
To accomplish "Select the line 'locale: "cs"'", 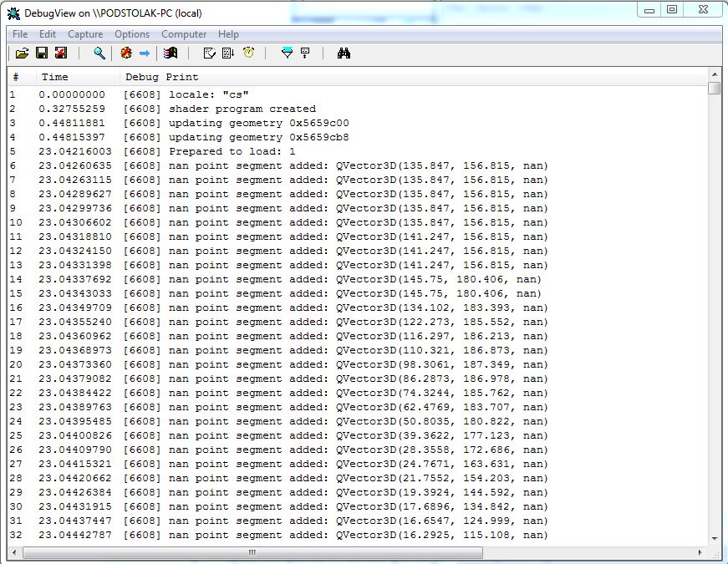I will [358, 94].
